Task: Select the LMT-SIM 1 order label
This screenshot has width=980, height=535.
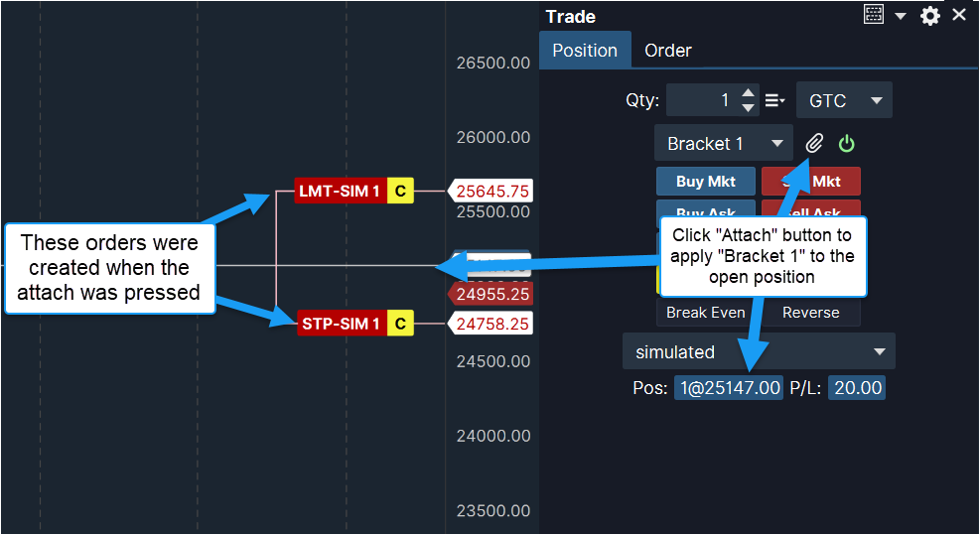Action: [341, 191]
